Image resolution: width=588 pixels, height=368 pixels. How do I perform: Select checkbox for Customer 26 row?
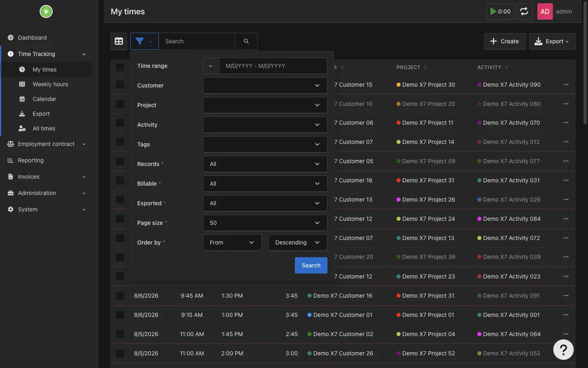120,353
